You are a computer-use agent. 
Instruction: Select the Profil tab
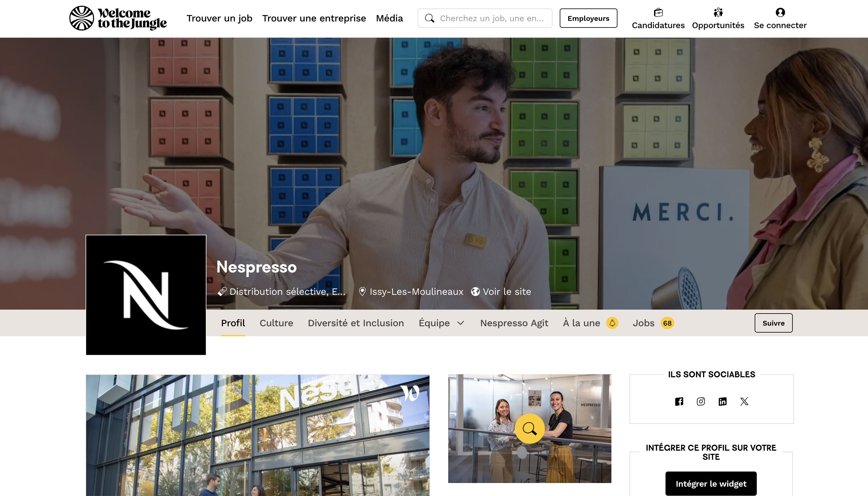pos(233,323)
